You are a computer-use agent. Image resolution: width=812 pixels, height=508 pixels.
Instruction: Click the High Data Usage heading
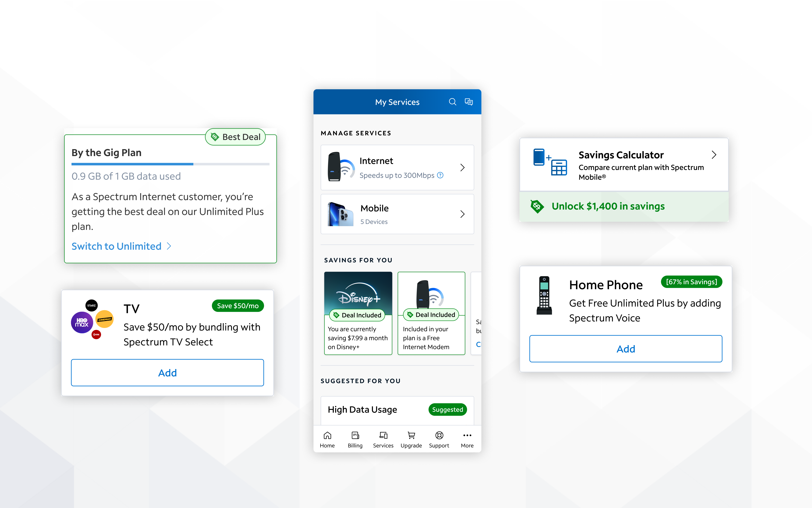coord(362,410)
